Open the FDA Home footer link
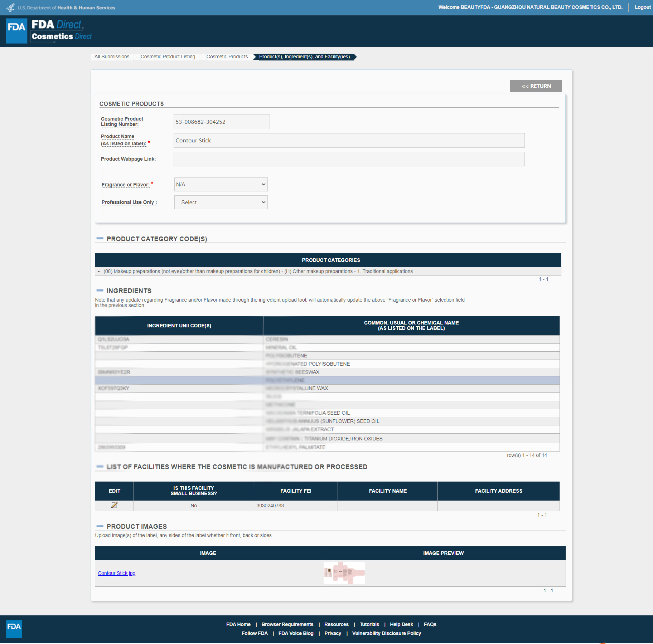 (238, 624)
